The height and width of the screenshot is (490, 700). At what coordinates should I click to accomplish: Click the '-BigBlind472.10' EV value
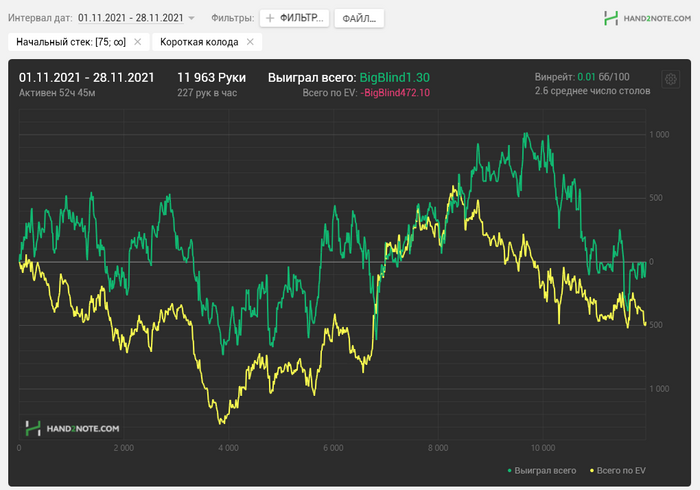395,93
